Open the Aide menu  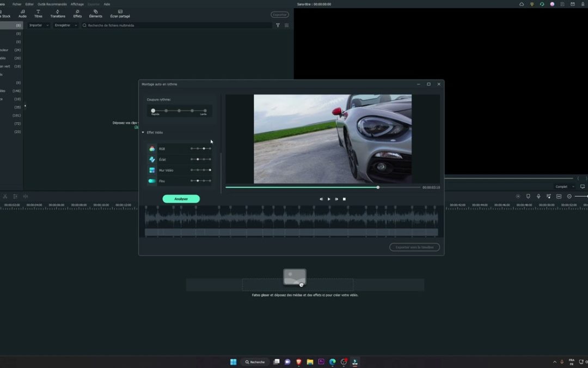pos(107,4)
